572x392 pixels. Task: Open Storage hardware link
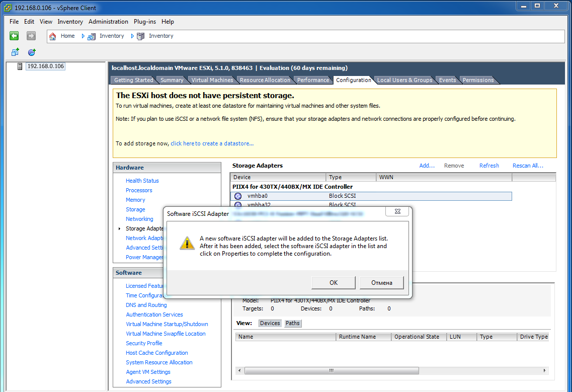[135, 209]
